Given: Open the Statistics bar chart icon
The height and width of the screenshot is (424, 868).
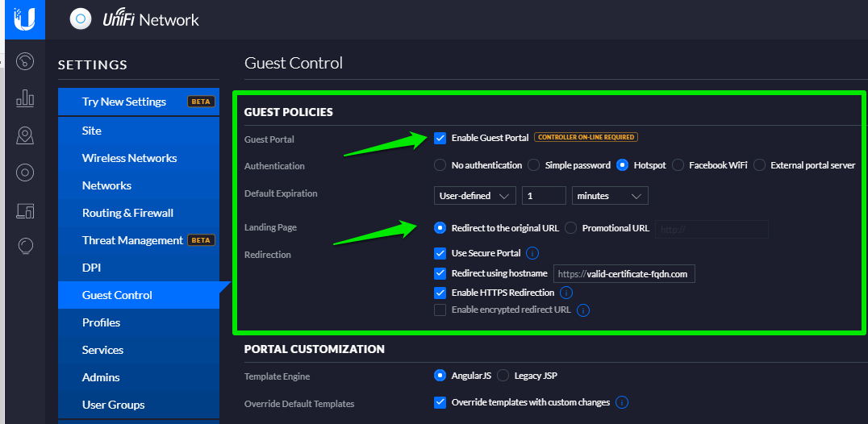Looking at the screenshot, I should tap(25, 98).
